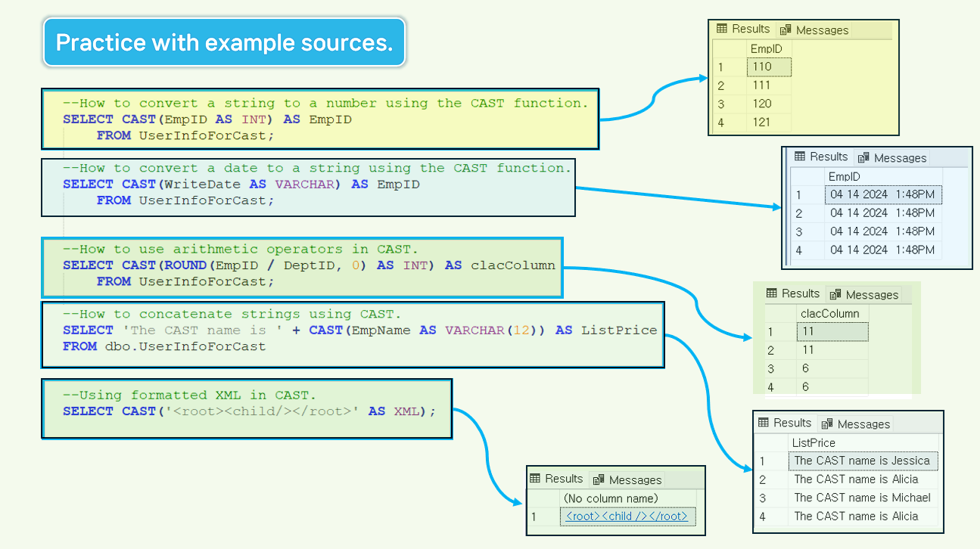
Task: Select first-row date cell 04 14 2024 1:48PM
Action: pos(883,194)
